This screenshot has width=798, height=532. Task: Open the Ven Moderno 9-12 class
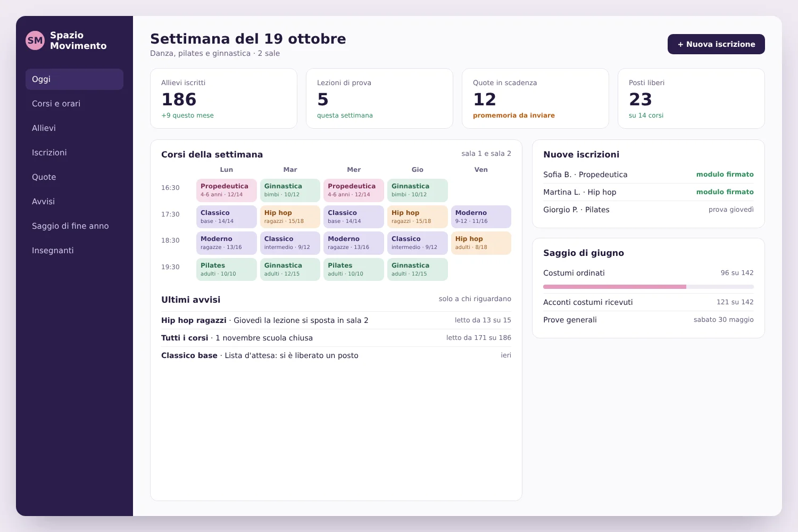point(481,217)
